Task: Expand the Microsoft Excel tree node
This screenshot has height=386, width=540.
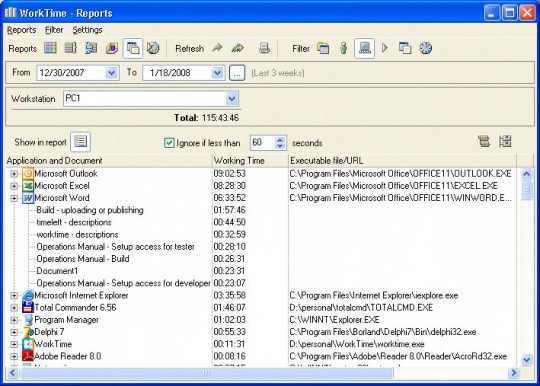Action: (14, 186)
